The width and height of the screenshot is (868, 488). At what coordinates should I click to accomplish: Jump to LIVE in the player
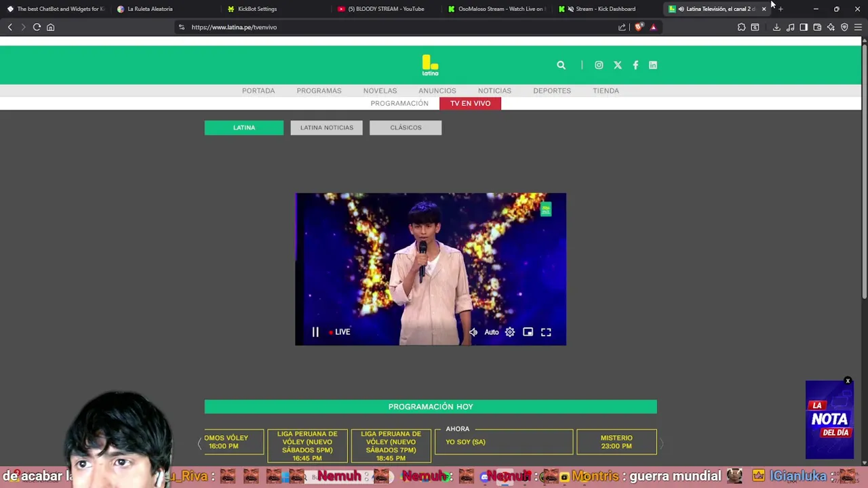[x=339, y=332]
